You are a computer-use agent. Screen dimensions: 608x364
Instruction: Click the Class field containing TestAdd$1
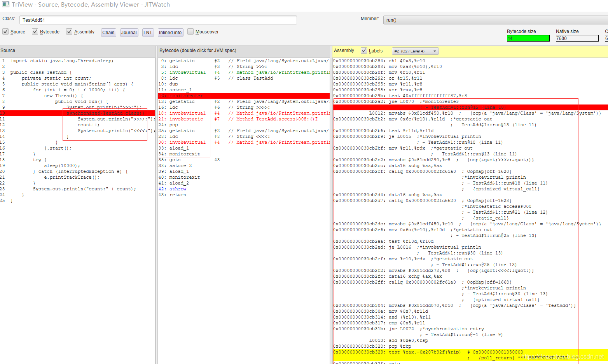(x=158, y=20)
